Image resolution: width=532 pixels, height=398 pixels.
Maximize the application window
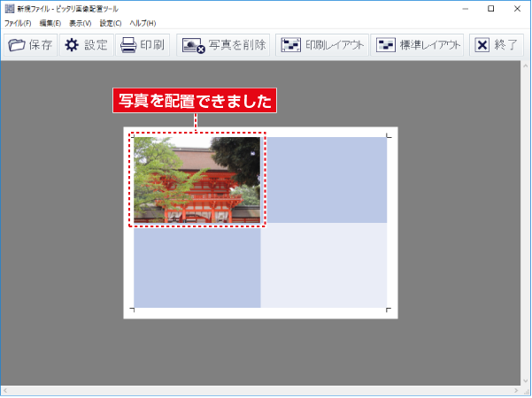[490, 9]
